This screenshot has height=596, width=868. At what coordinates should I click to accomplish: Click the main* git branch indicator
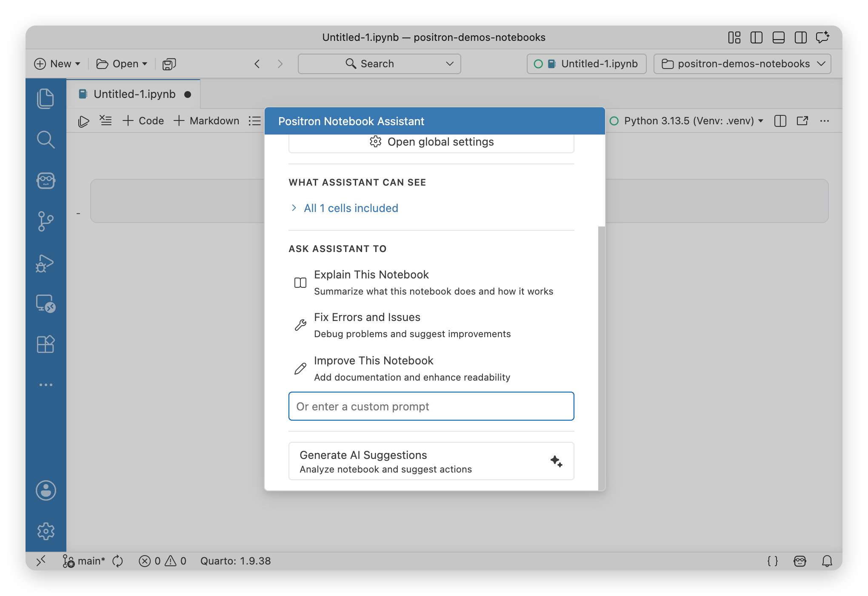point(84,561)
